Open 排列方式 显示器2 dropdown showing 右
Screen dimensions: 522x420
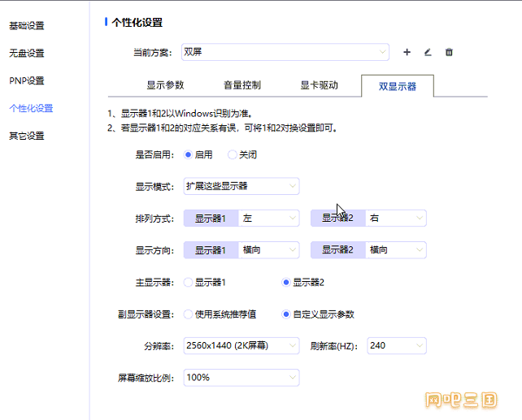pos(396,219)
